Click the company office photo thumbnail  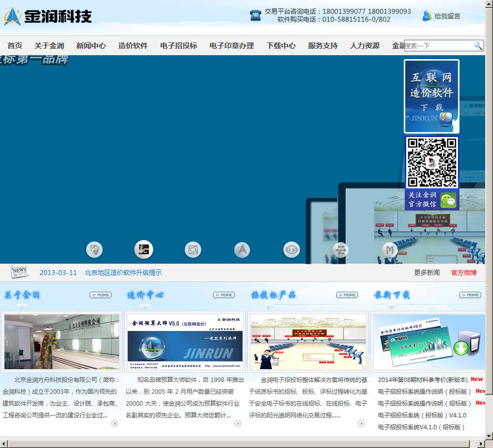(62, 342)
